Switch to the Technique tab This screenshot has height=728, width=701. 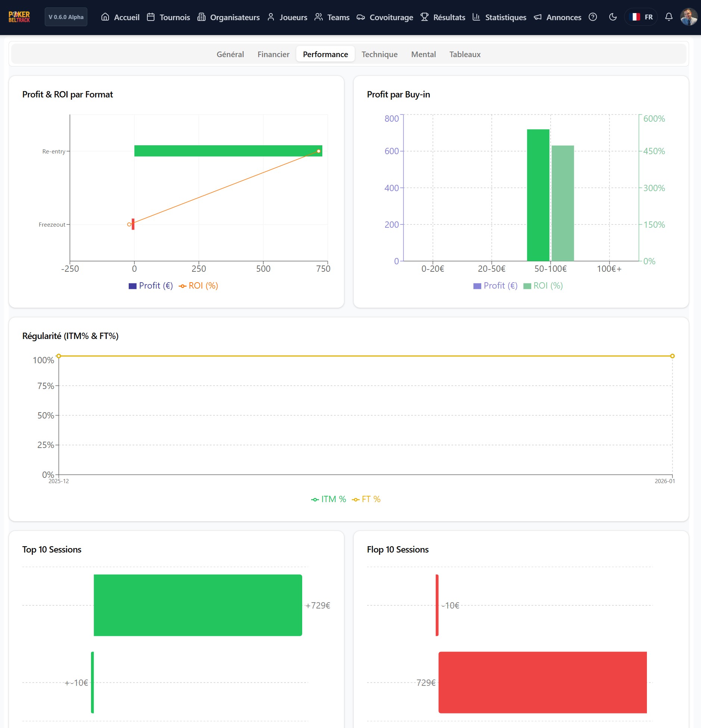(379, 54)
